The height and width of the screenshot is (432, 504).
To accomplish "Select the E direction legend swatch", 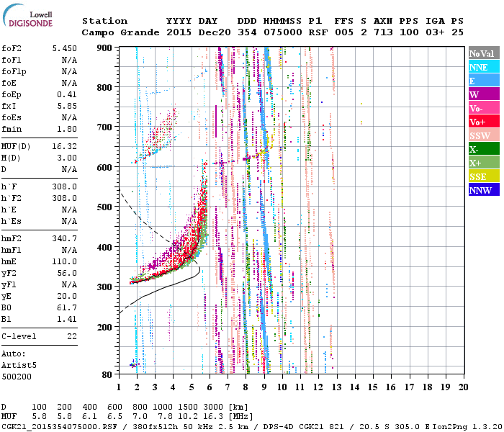I will pyautogui.click(x=484, y=81).
